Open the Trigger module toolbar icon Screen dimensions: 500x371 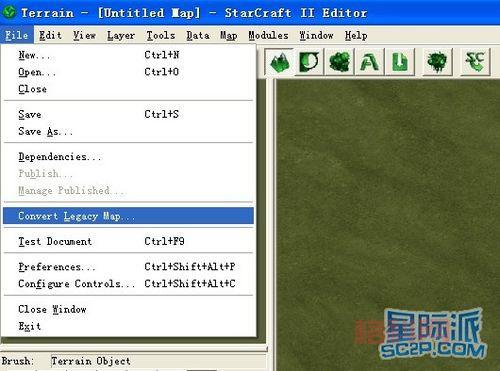pos(309,62)
